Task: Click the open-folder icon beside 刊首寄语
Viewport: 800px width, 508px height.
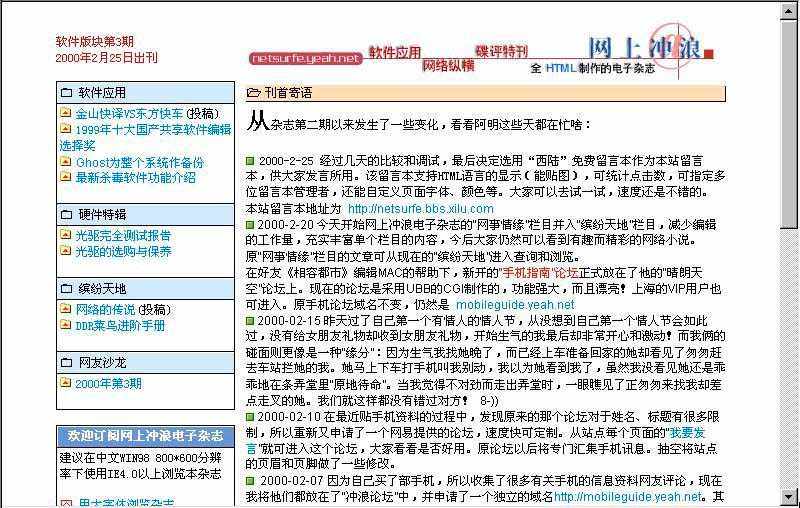Action: [254, 93]
